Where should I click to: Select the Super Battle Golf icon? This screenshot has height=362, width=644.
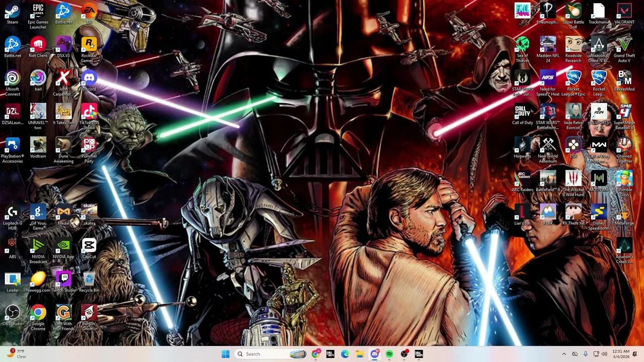coord(573,16)
